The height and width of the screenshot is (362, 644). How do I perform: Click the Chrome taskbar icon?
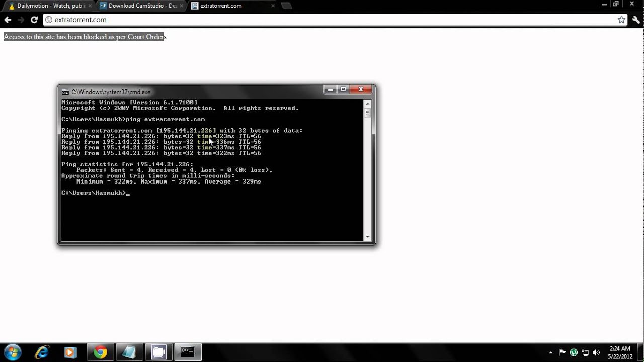tap(100, 352)
